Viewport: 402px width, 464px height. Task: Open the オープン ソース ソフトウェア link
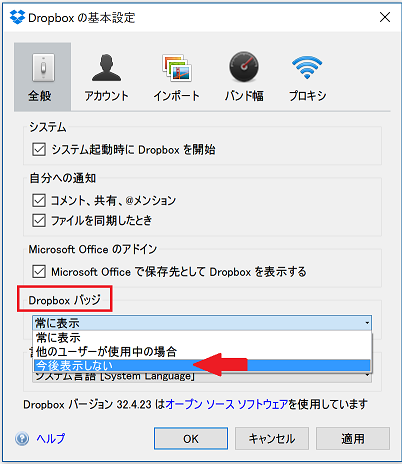tap(227, 404)
